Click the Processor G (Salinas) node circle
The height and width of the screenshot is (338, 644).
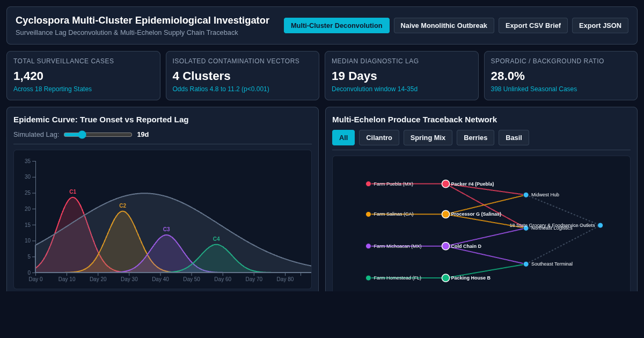click(445, 214)
